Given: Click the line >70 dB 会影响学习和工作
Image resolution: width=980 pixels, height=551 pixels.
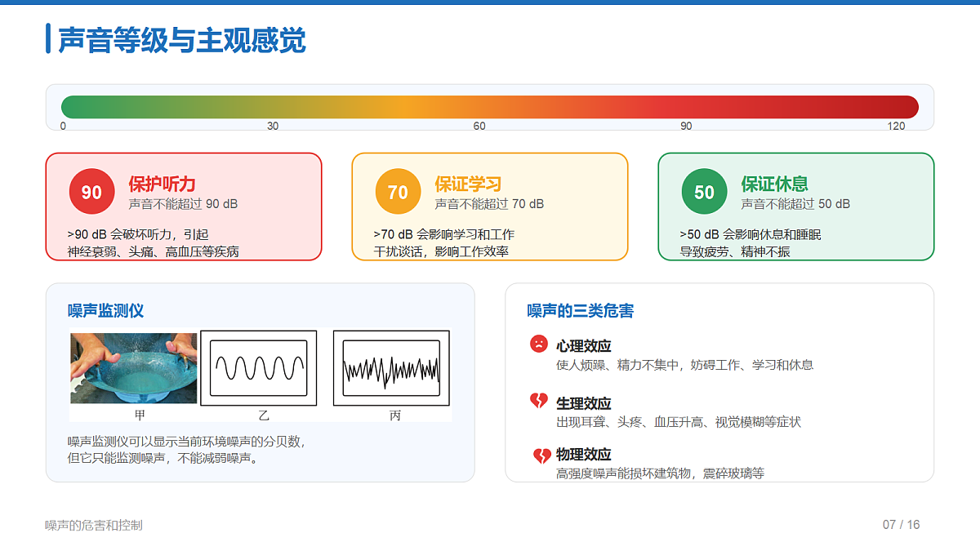Looking at the screenshot, I should (444, 234).
